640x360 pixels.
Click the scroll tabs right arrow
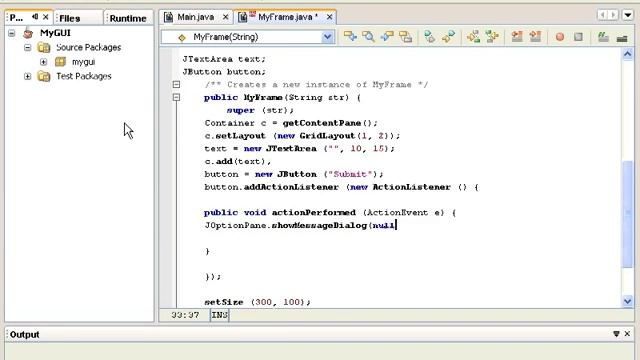[613, 15]
